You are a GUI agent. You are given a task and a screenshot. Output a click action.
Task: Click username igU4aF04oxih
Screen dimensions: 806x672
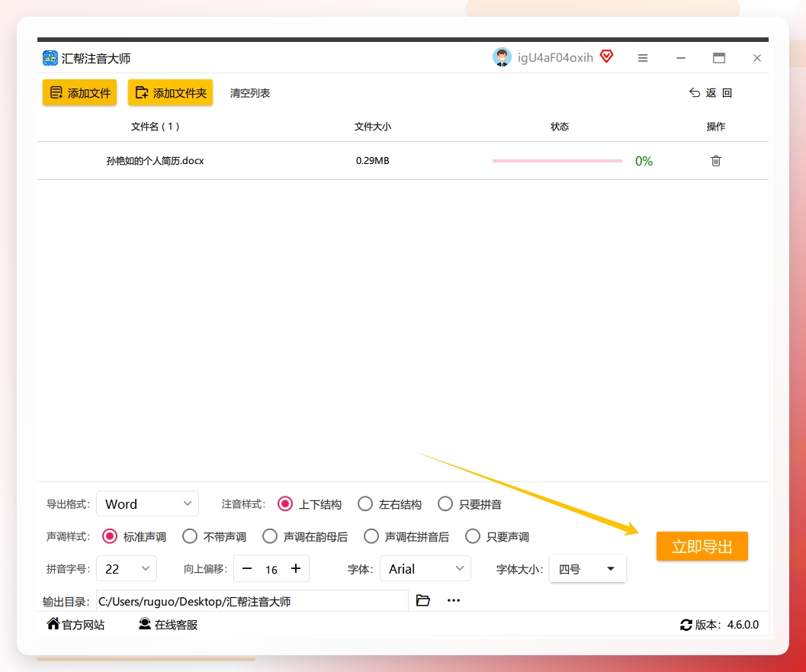(x=555, y=57)
